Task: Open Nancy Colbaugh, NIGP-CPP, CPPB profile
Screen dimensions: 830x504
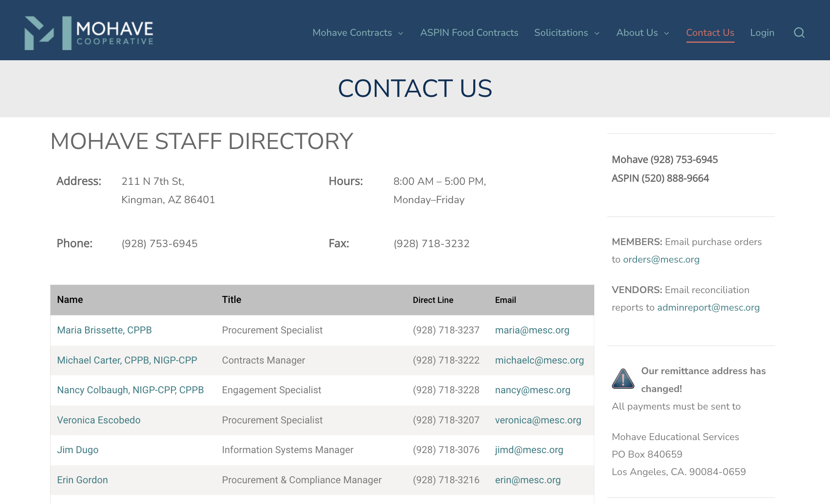Action: click(x=130, y=390)
